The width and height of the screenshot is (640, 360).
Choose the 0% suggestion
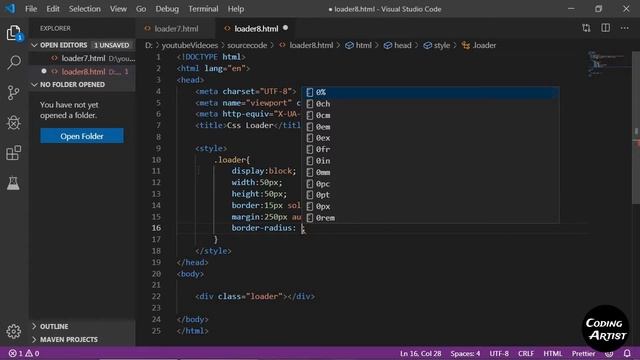430,92
